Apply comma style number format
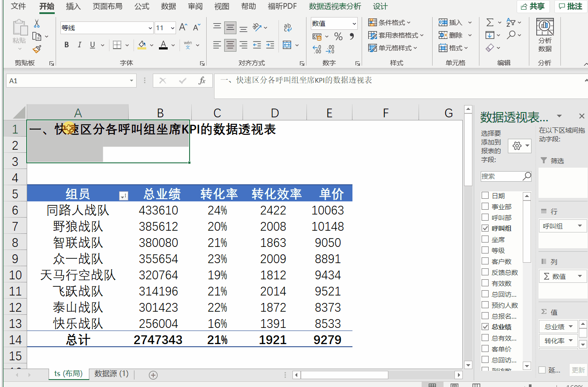 351,36
